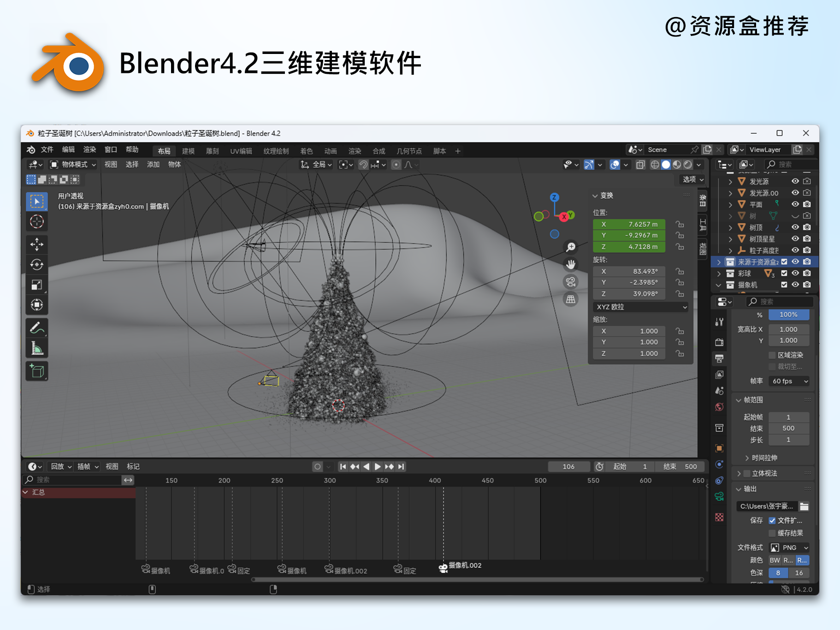Open the Tool properties tab icon

(719, 322)
